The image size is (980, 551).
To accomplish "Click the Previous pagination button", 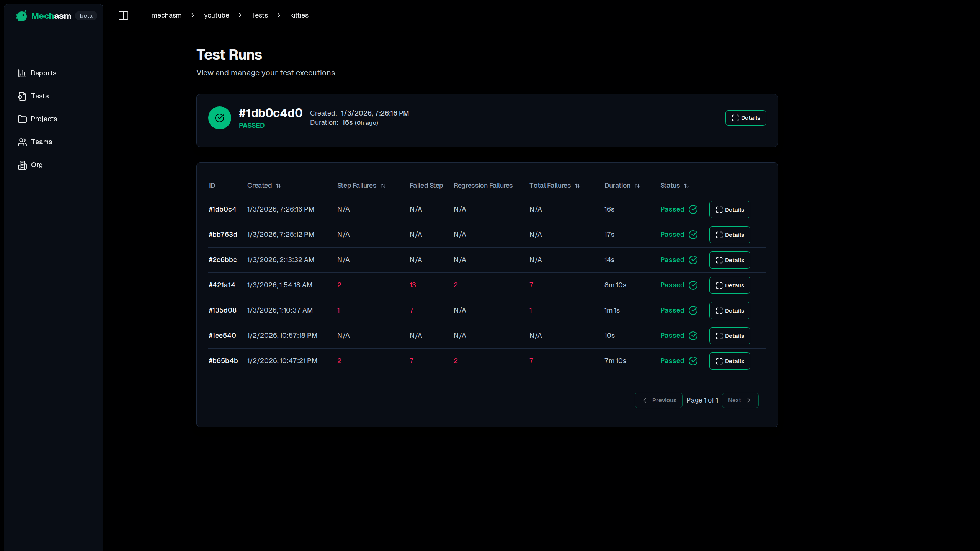I will (658, 400).
